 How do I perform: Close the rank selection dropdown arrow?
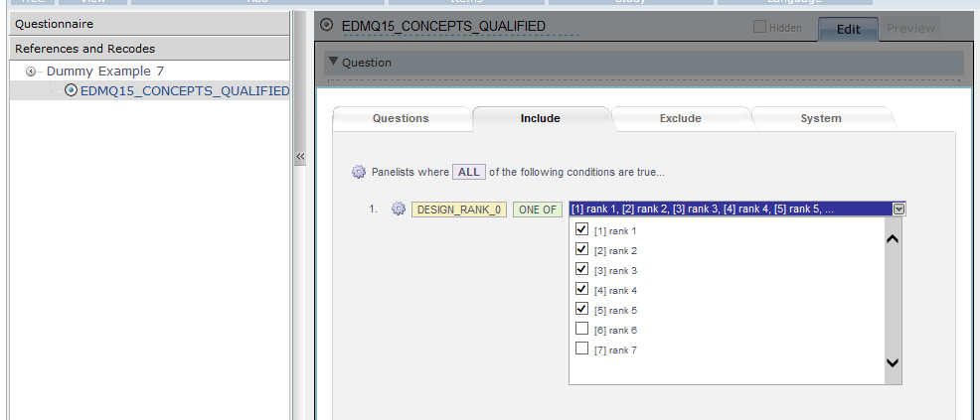pos(898,210)
